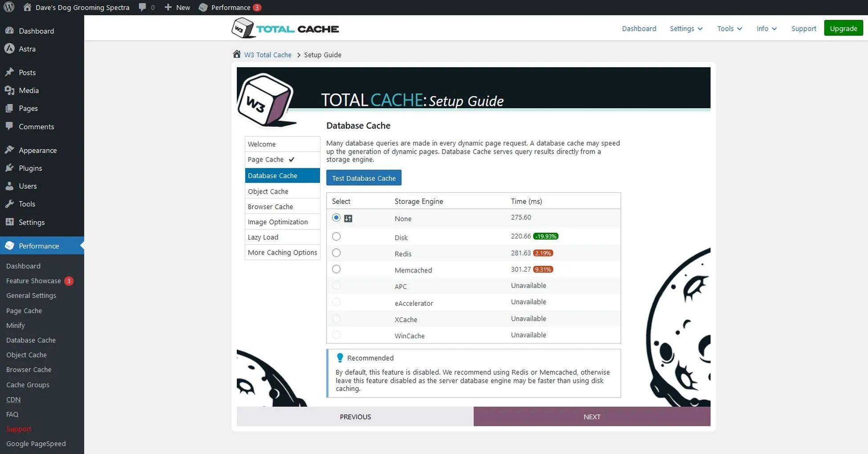This screenshot has width=868, height=454.
Task: Select the None storage engine radio
Action: 336,218
